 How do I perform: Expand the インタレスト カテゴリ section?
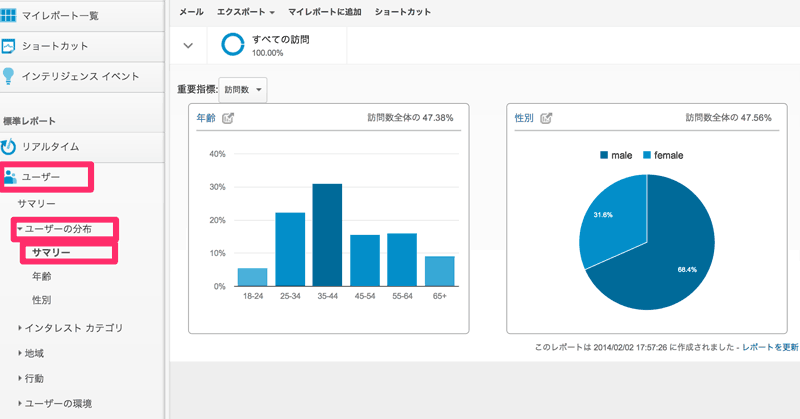[22, 327]
